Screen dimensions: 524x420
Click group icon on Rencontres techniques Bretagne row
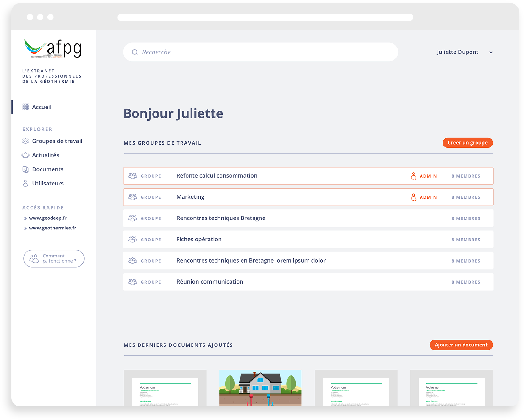tap(133, 218)
